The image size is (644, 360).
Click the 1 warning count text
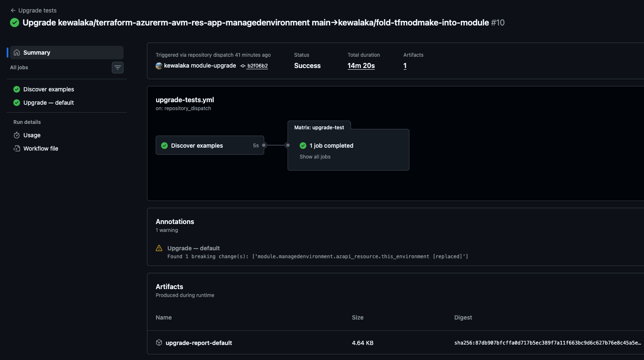click(x=167, y=230)
